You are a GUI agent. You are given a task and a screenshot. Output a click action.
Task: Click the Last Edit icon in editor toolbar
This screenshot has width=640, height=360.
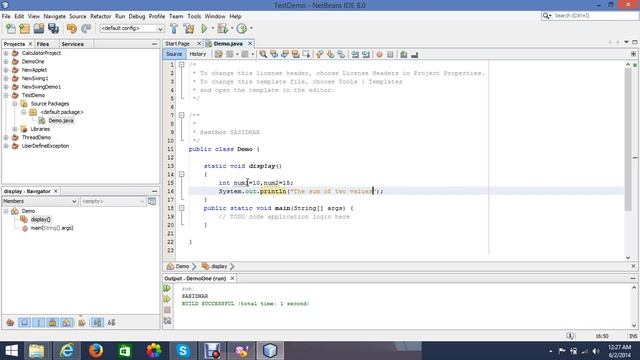pos(219,54)
